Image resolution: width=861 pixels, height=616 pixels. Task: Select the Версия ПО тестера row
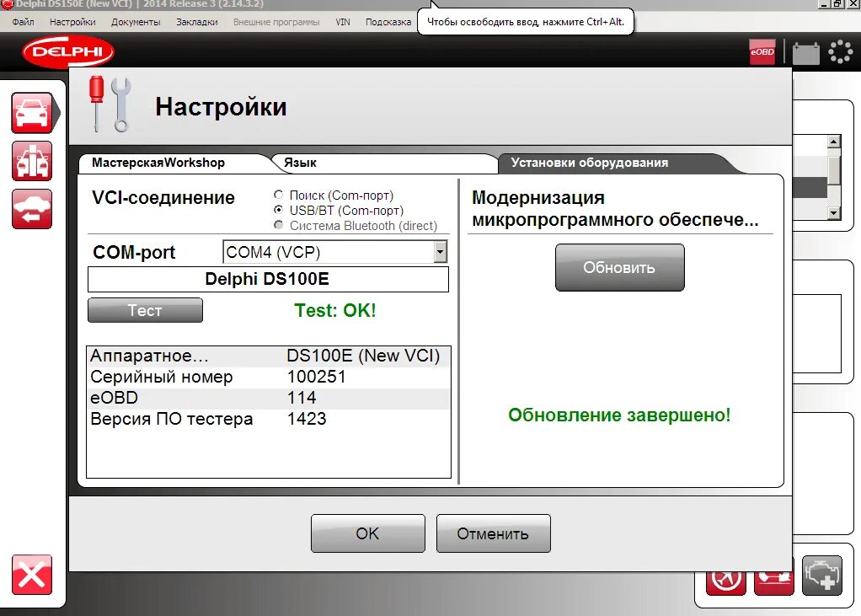(269, 418)
